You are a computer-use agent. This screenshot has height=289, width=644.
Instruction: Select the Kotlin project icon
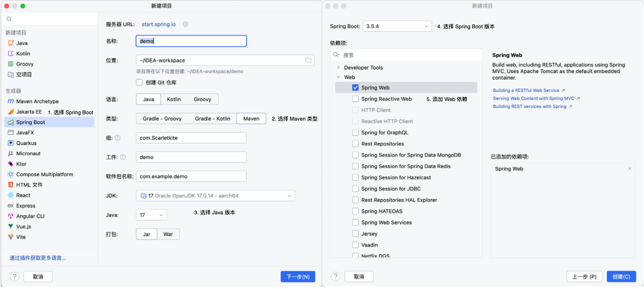11,54
